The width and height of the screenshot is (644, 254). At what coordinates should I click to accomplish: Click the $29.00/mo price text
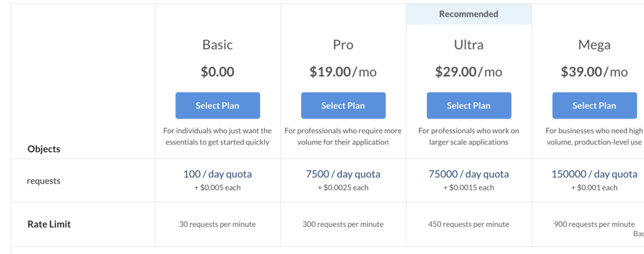coord(469,72)
